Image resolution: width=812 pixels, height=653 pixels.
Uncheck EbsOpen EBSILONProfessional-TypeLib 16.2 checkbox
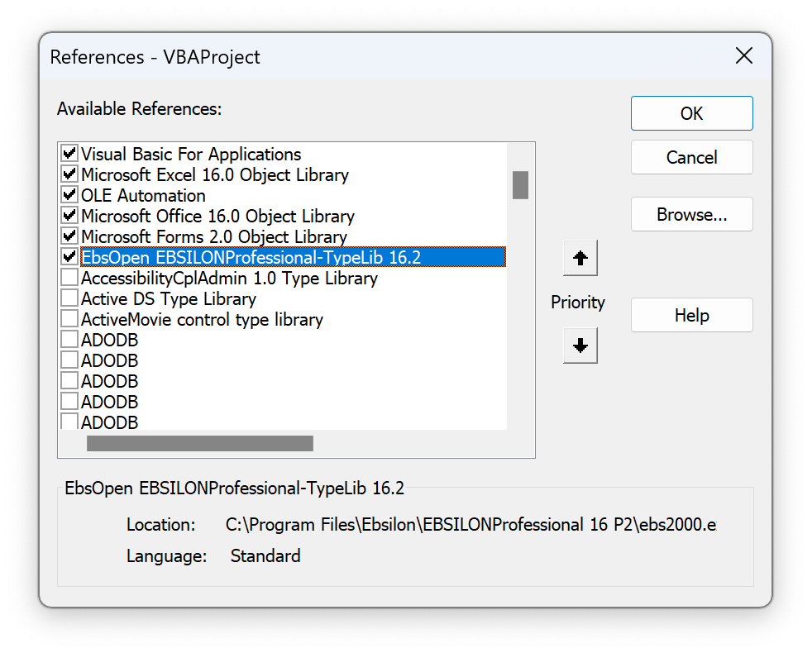point(69,257)
